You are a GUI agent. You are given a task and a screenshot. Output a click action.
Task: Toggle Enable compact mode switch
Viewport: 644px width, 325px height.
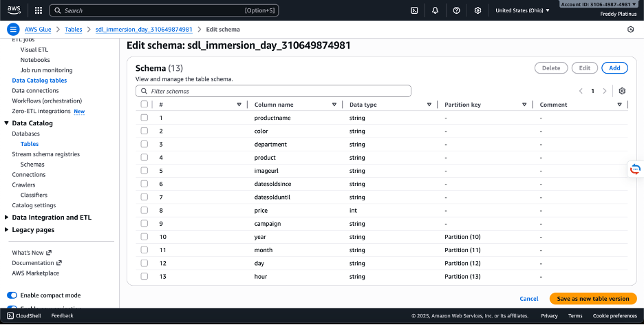(x=12, y=295)
